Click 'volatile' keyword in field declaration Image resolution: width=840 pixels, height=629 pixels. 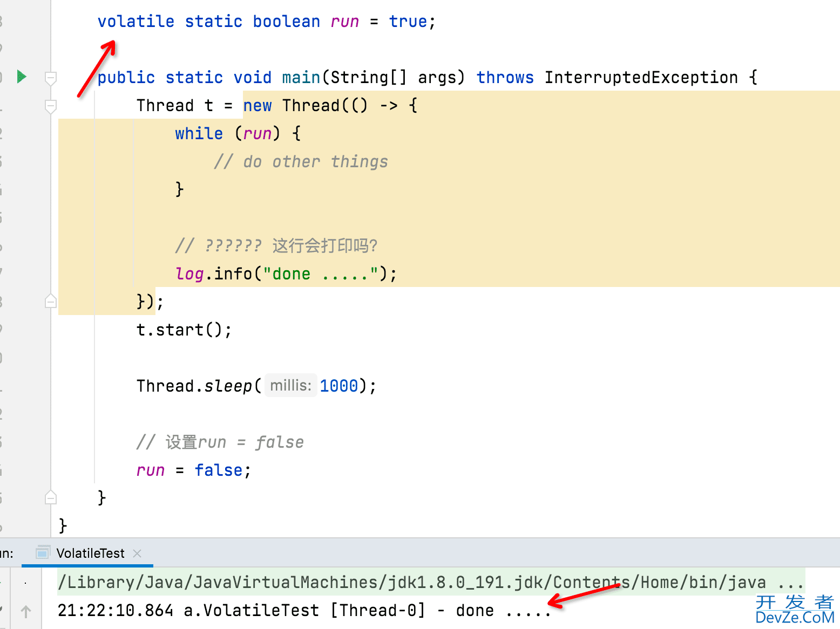(136, 22)
